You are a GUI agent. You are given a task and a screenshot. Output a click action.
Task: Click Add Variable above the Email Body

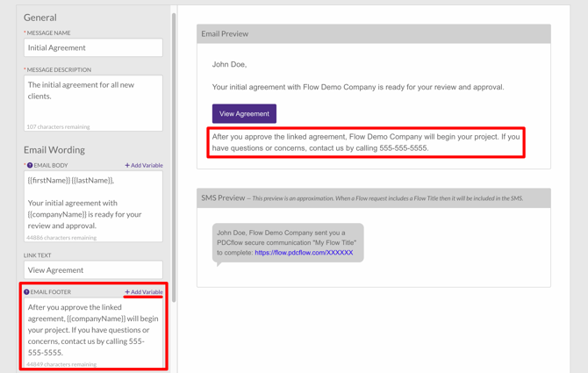(144, 165)
